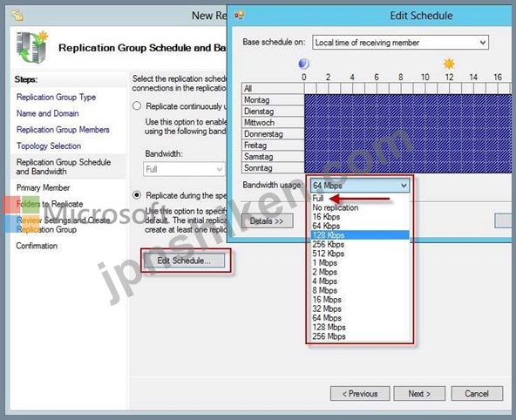Click the Montag row header

coord(273,99)
